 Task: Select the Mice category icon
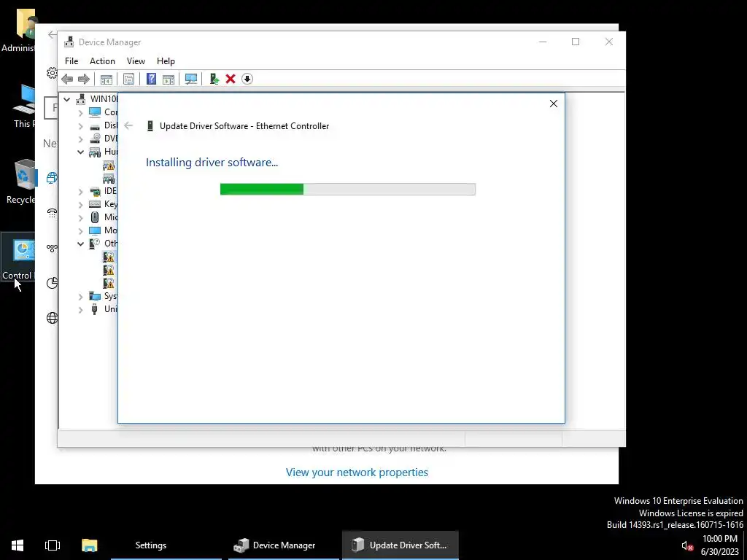95,217
